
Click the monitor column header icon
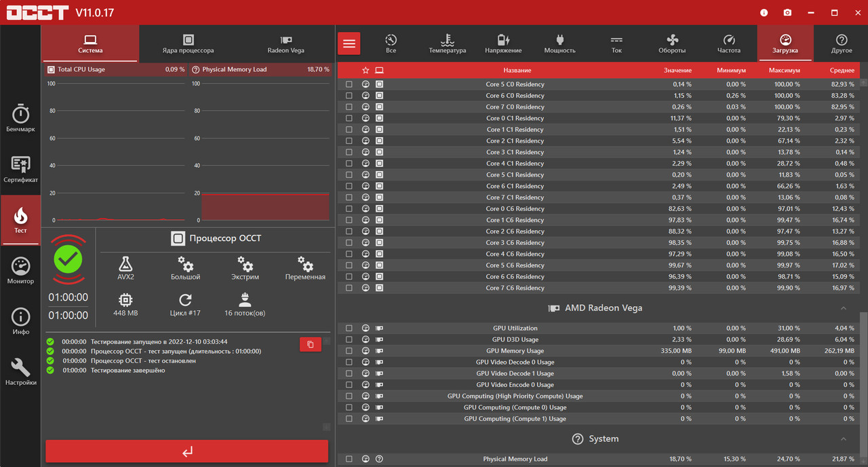pyautogui.click(x=379, y=70)
